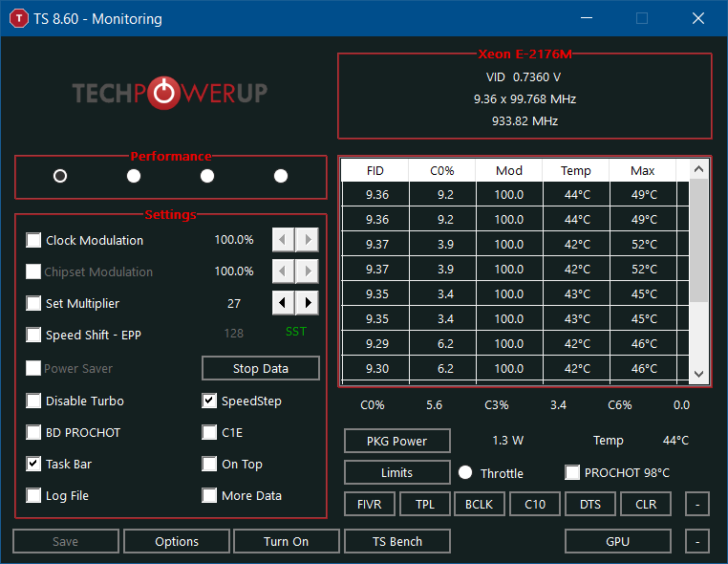Click the core table scrollbar thumb
This screenshot has width=728, height=564.
coord(698,240)
